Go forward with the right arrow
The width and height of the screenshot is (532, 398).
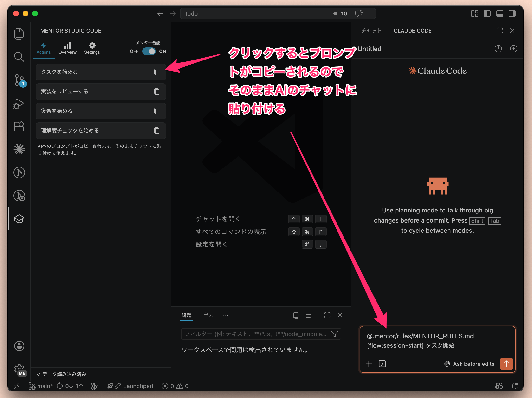click(173, 14)
